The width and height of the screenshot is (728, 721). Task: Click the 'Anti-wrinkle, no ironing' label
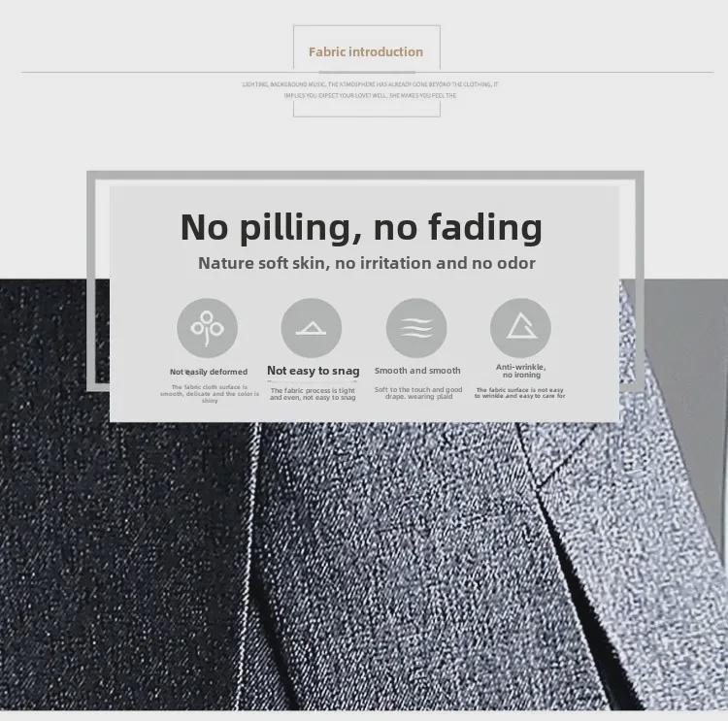coord(521,371)
